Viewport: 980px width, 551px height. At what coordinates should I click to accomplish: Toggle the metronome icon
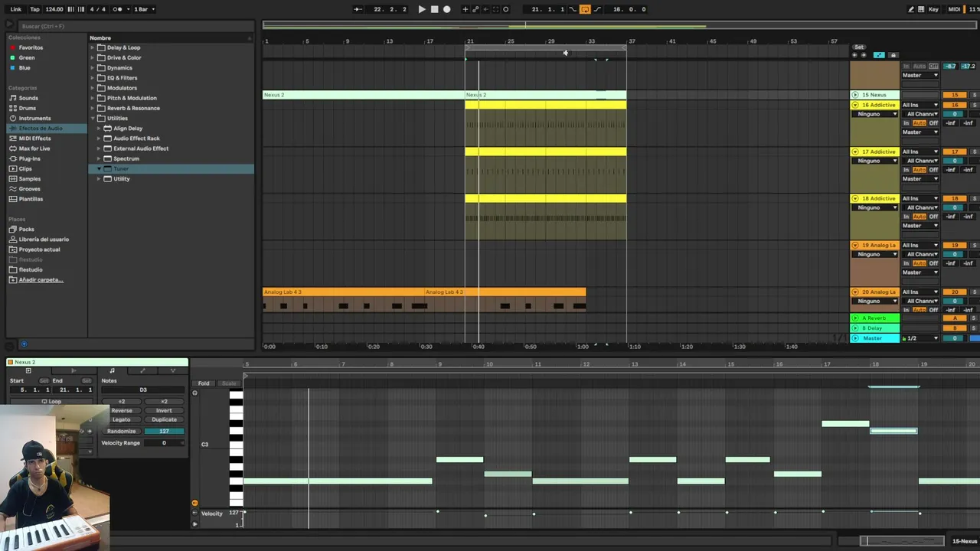(118, 9)
